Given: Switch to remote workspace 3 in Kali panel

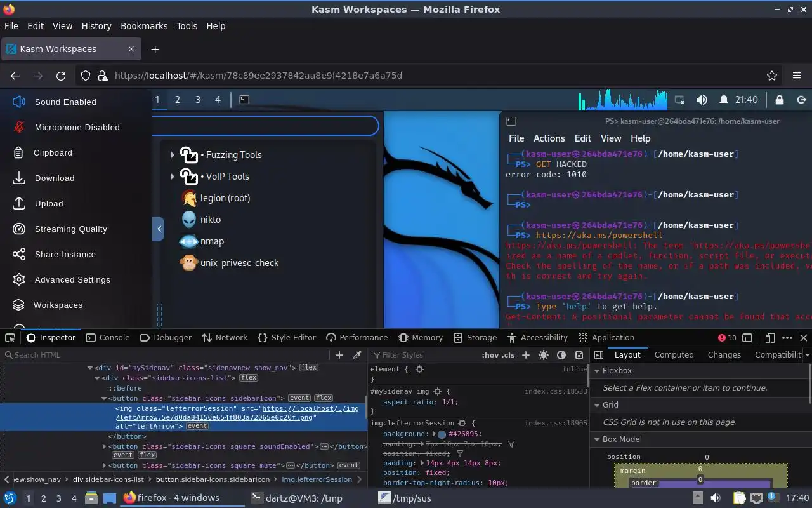Looking at the screenshot, I should tap(198, 100).
